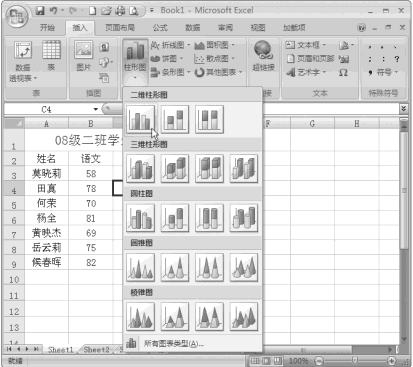Choose the 3-D clustered column chart
This screenshot has height=367, width=413.
pyautogui.click(x=140, y=169)
